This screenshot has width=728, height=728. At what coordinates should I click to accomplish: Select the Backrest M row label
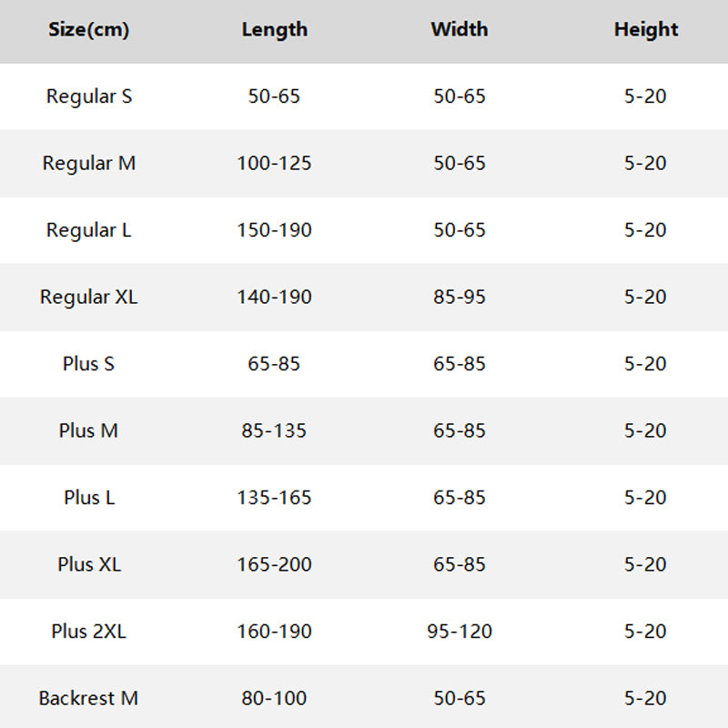88,699
